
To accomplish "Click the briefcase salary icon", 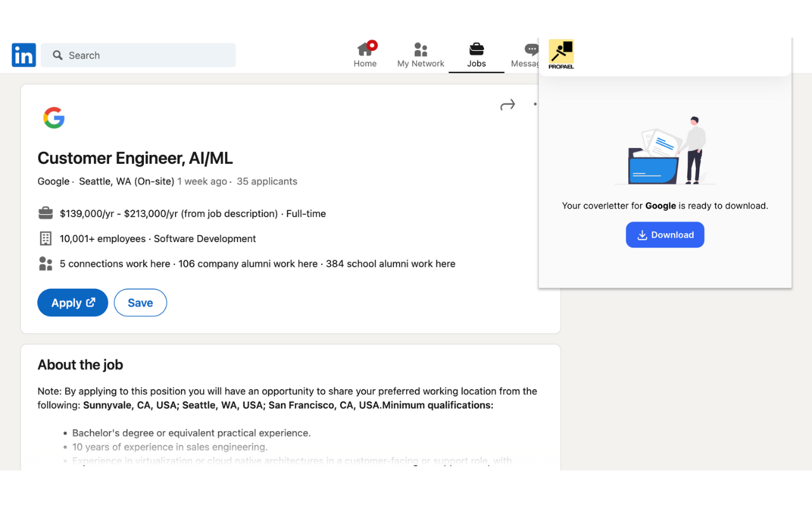I will point(46,213).
